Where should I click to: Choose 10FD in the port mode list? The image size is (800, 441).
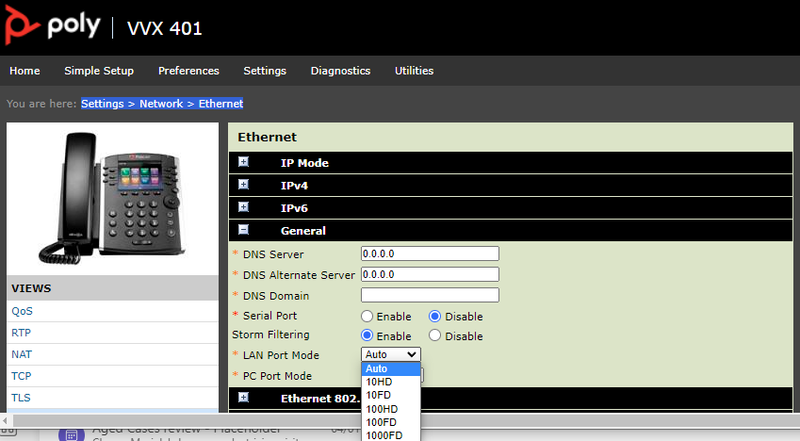click(x=391, y=395)
